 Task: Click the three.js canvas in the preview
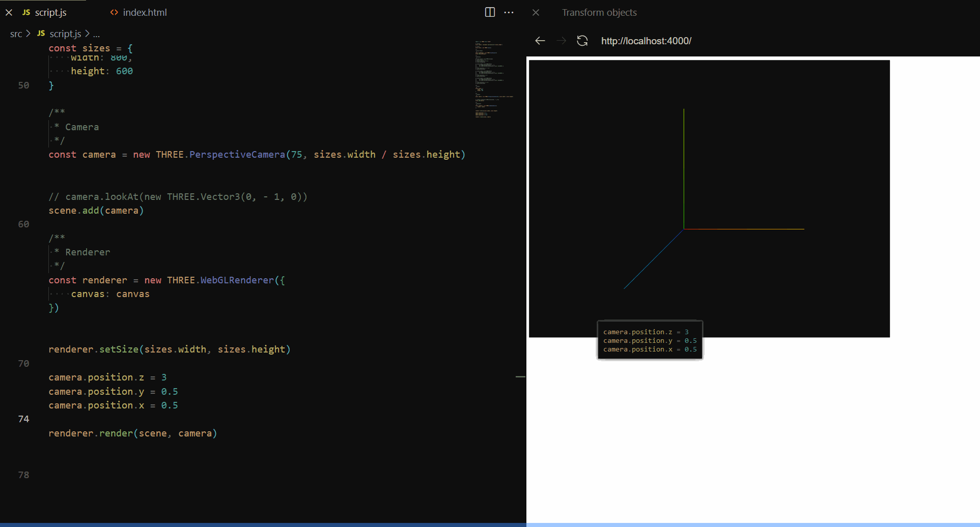tap(709, 198)
